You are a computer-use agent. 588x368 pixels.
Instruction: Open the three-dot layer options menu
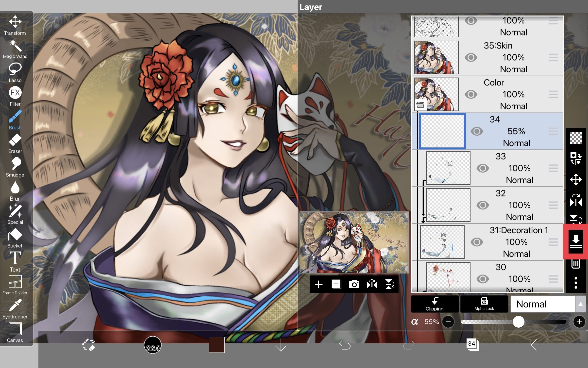click(576, 283)
